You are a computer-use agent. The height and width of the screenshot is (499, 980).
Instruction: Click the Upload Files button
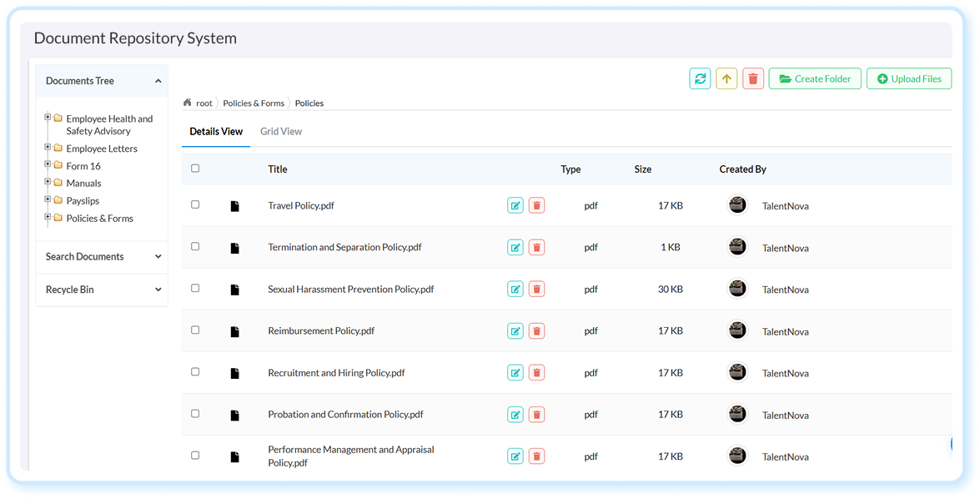tap(909, 78)
